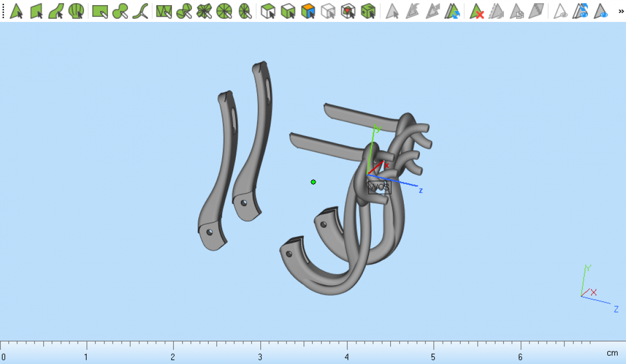Click the green point in the viewport
Viewport: 626px width, 364px height.
pyautogui.click(x=313, y=182)
